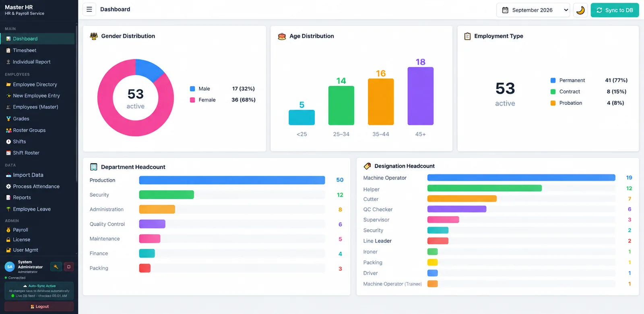This screenshot has height=314, width=644.
Task: Click the Shifts clock icon
Action: [8, 141]
